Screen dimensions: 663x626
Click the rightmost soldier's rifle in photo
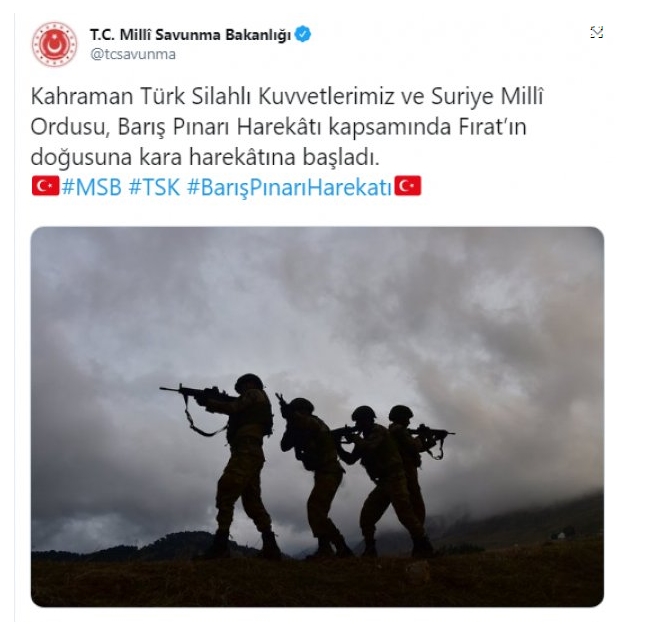pos(431,434)
